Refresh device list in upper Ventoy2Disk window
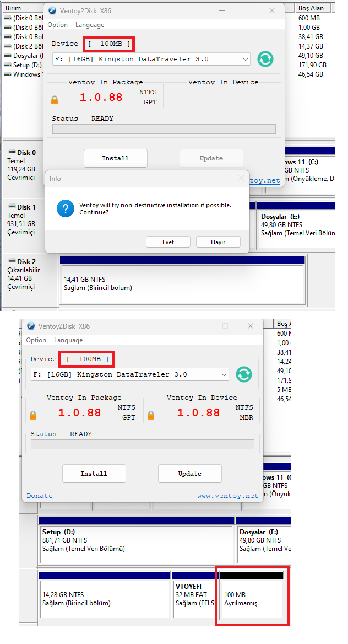The height and width of the screenshot is (644, 348). [x=265, y=59]
